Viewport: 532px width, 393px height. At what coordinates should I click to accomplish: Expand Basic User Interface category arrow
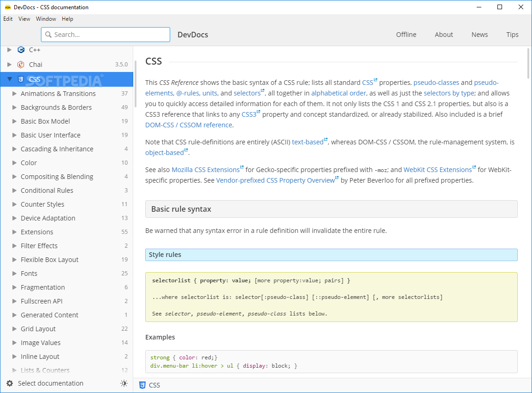coord(14,135)
